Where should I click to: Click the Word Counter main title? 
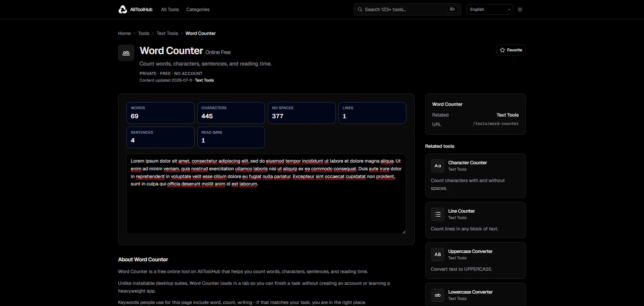click(x=171, y=51)
